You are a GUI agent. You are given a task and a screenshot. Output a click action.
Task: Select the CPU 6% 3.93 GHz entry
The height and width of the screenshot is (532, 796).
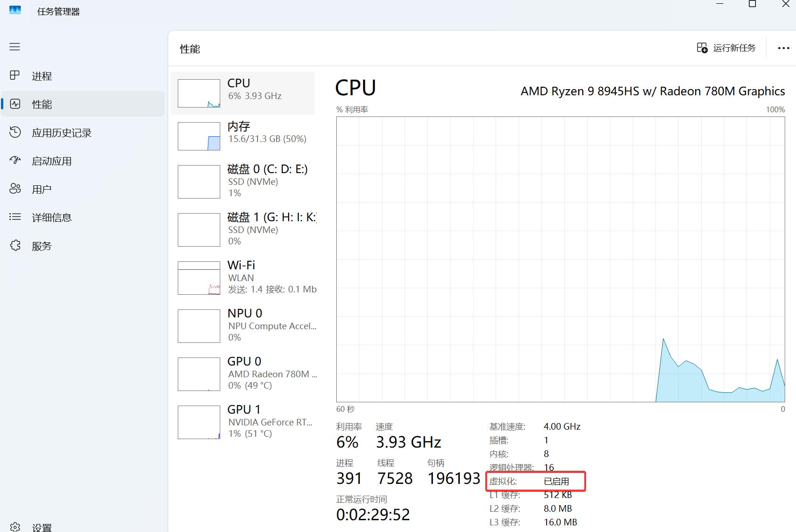[242, 93]
